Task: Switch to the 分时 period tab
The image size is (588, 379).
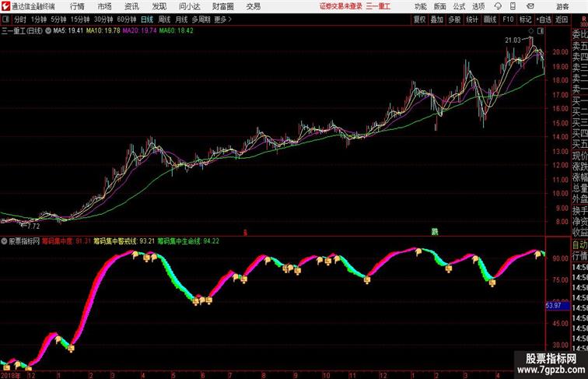Action: click(20, 19)
